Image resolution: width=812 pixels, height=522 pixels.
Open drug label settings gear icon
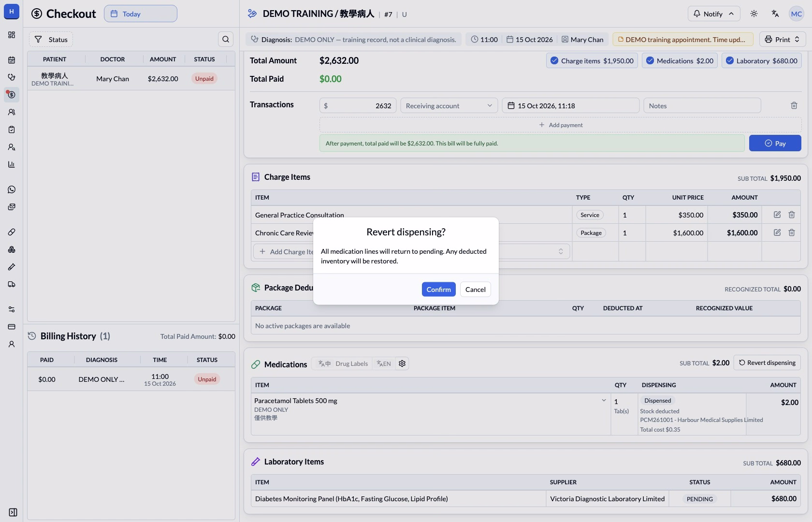click(402, 363)
